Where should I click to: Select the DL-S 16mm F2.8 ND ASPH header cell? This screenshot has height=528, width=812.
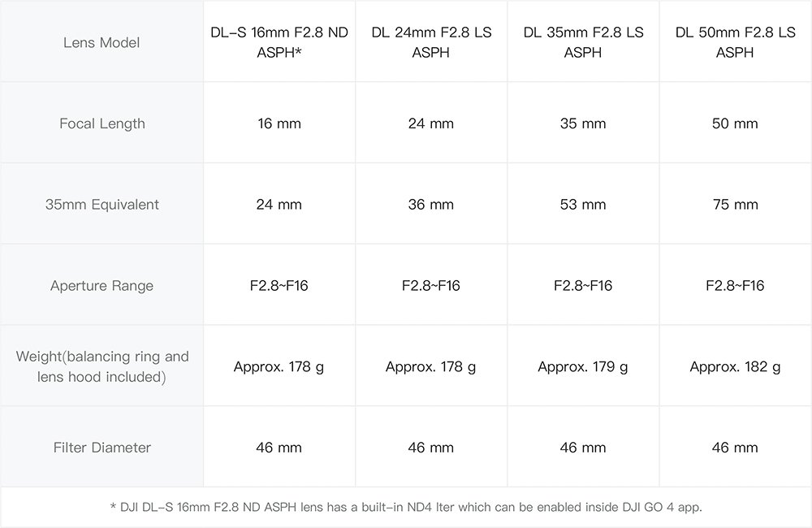pyautogui.click(x=279, y=42)
